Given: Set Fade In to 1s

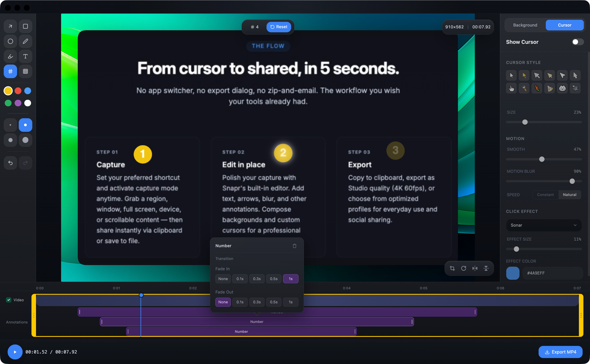Looking at the screenshot, I should (x=291, y=279).
